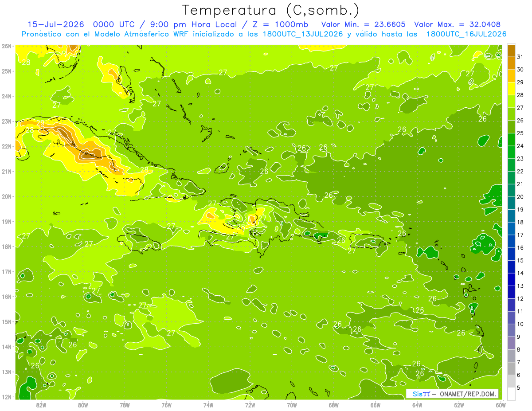Click the '18N' latitude axis label
Viewport: 532px width, 411px height.
(x=6, y=247)
